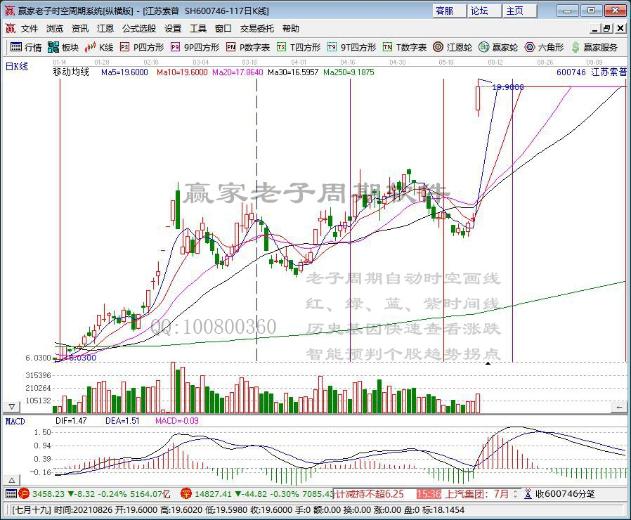Select the T四方形 tool icon

tap(281, 47)
